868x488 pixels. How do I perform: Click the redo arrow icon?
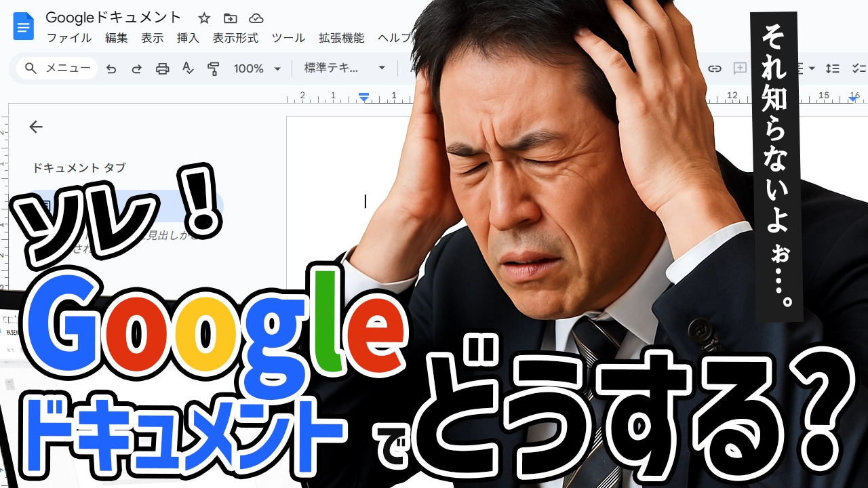point(136,68)
